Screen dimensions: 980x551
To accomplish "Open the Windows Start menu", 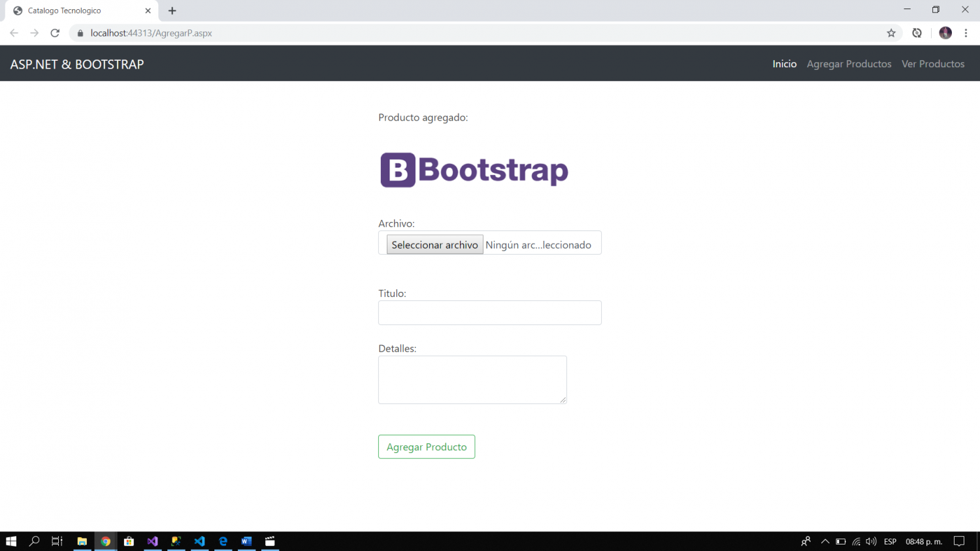I will coord(11,541).
